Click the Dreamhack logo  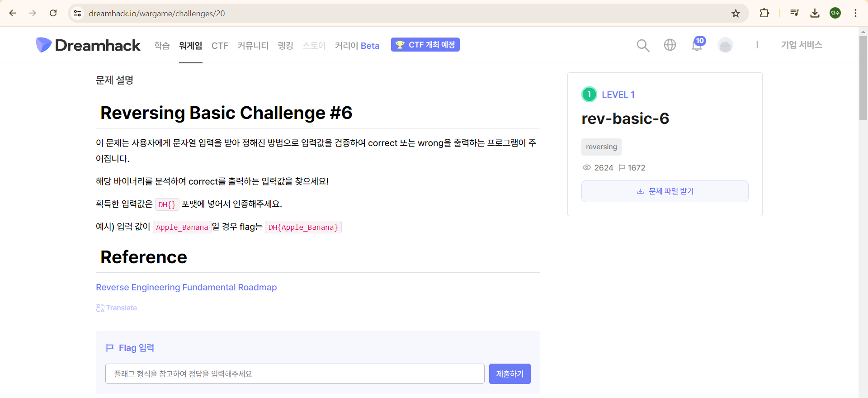[88, 45]
